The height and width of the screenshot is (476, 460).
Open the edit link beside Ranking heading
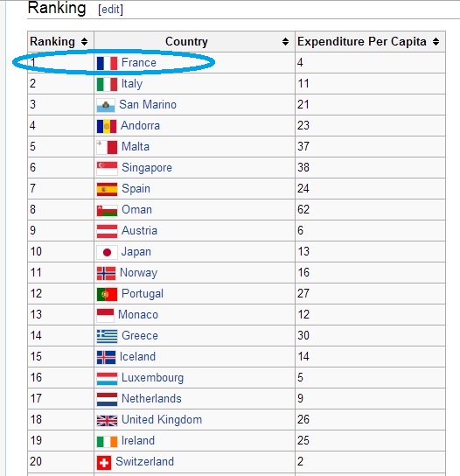click(110, 10)
